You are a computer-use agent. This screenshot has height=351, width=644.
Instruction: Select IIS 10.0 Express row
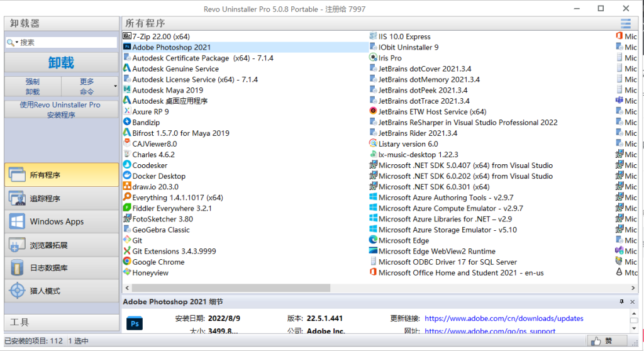(x=404, y=36)
